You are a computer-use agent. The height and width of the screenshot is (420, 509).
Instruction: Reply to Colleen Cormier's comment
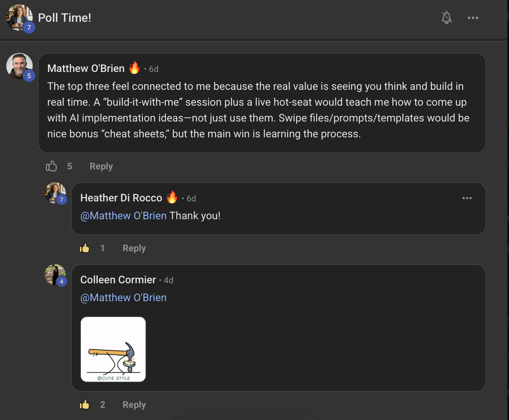point(134,405)
